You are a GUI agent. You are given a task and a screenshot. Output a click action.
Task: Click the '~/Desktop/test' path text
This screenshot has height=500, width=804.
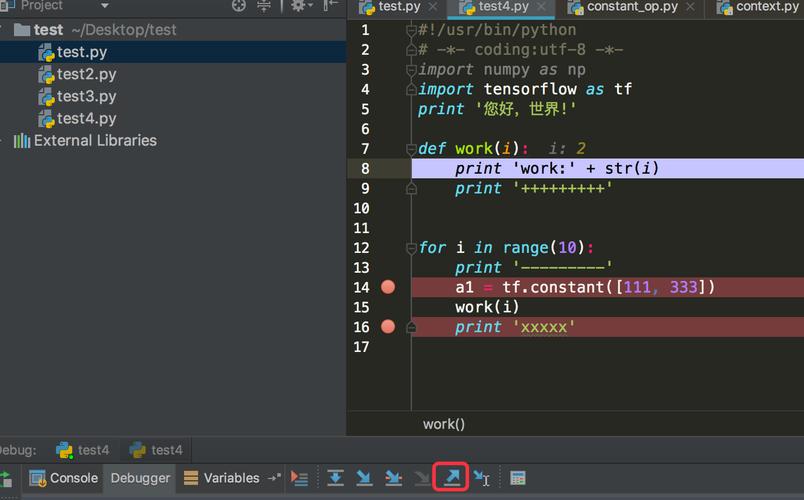(124, 30)
